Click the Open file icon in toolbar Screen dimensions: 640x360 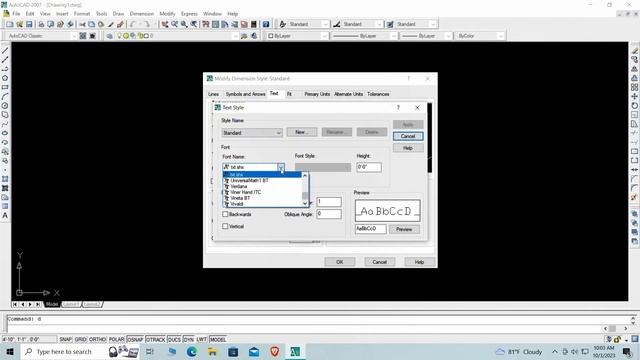tap(19, 24)
